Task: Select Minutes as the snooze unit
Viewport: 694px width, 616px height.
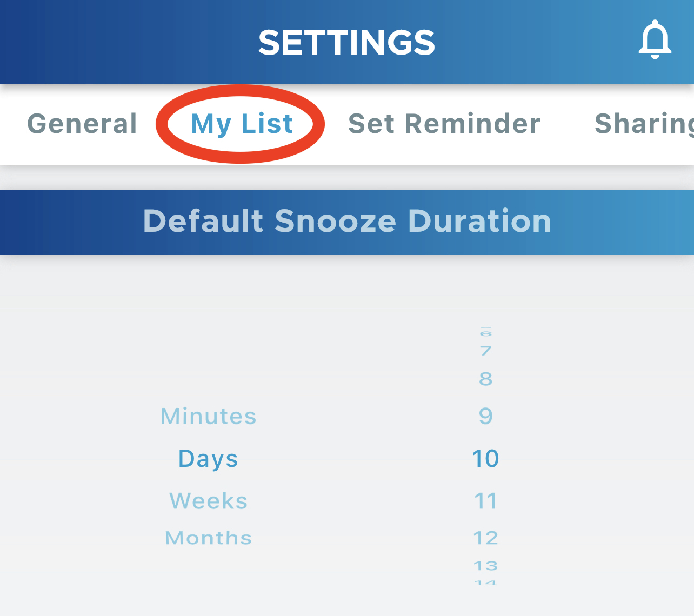Action: [x=208, y=416]
